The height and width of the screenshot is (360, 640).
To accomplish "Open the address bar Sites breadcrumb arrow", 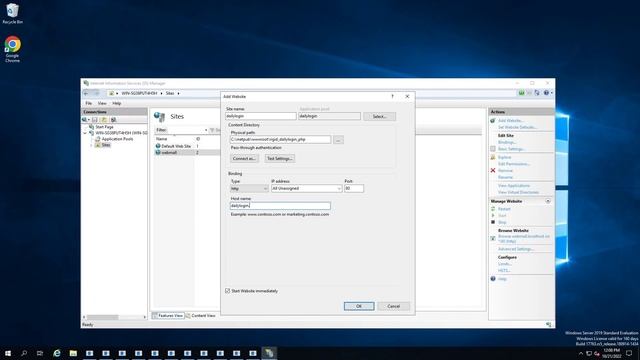I will click(178, 93).
